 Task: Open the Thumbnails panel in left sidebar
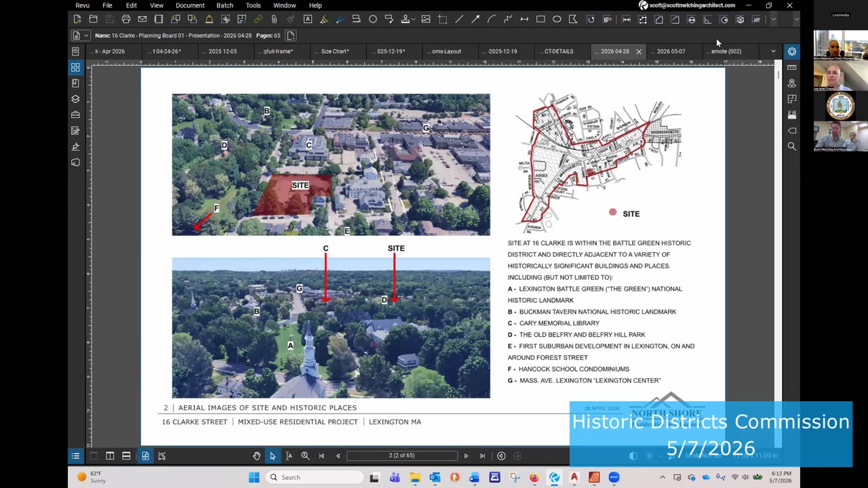coord(75,67)
